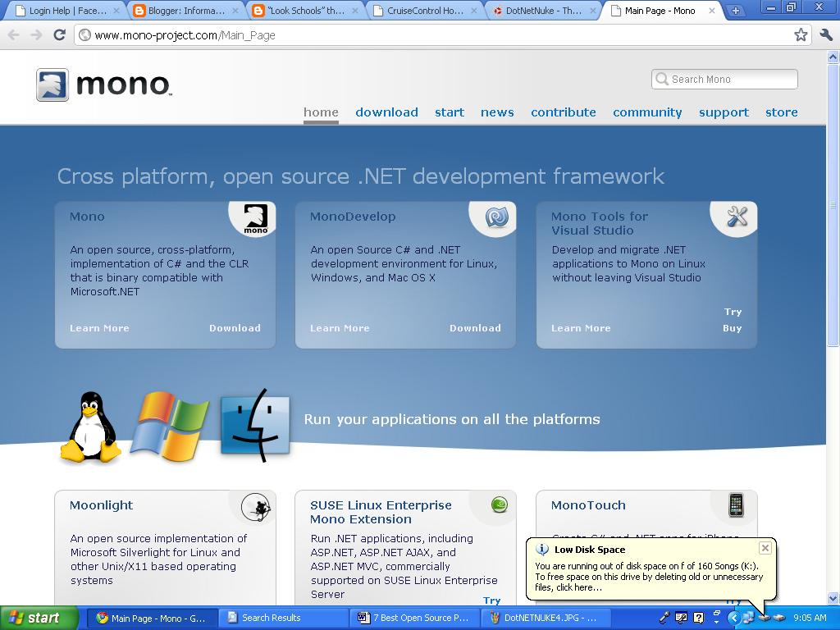Click Learn More in the MonoDevelop card
Viewport: 840px width, 630px height.
point(340,328)
